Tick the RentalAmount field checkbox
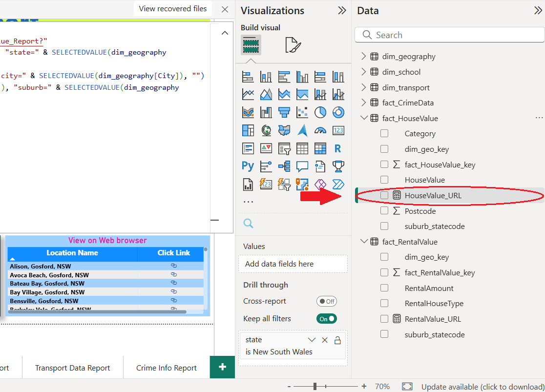The width and height of the screenshot is (545, 392). [384, 289]
